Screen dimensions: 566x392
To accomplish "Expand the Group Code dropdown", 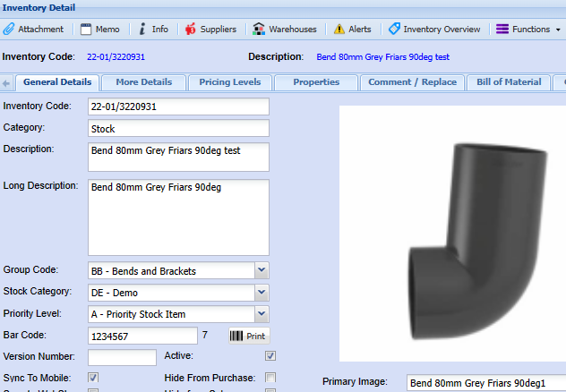I will [x=262, y=270].
